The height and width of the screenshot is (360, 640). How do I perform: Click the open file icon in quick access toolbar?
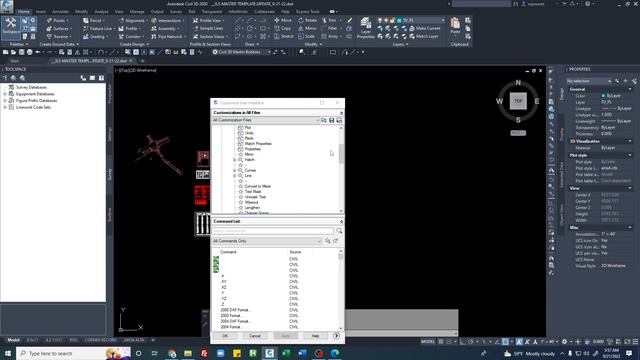pyautogui.click(x=13, y=52)
